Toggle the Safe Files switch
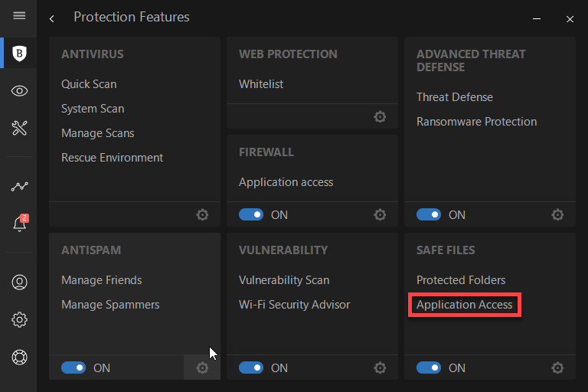Screen dimensions: 588x392 tap(429, 368)
